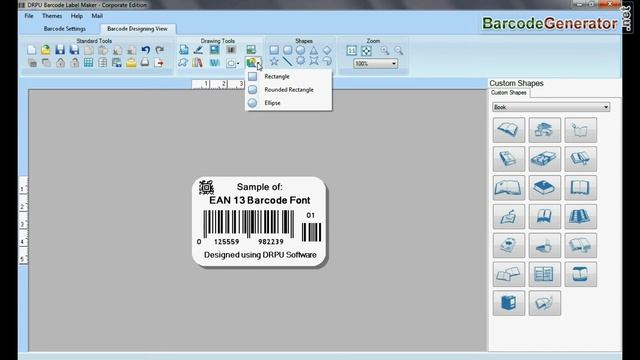
Task: Select the Barcode Designing View tab
Action: point(137,29)
